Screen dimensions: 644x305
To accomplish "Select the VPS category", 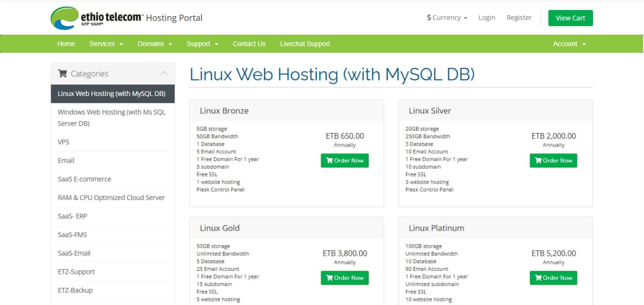I will pyautogui.click(x=113, y=142).
